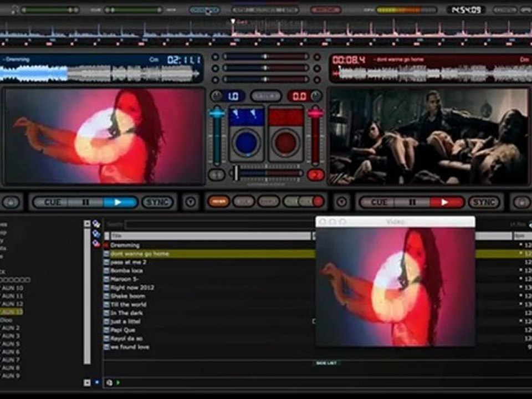Screen dimensions: 532x399
Task: Click the red round jog button
Action: (x=286, y=142)
